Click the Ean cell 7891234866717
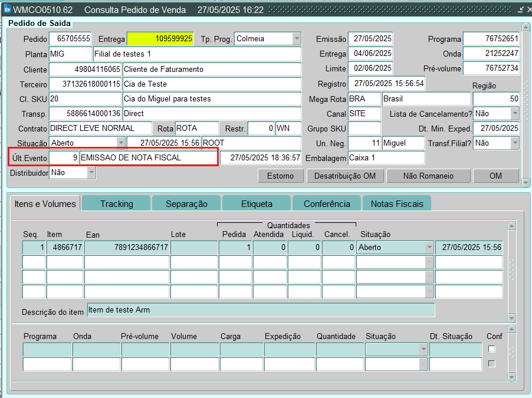 pos(127,248)
